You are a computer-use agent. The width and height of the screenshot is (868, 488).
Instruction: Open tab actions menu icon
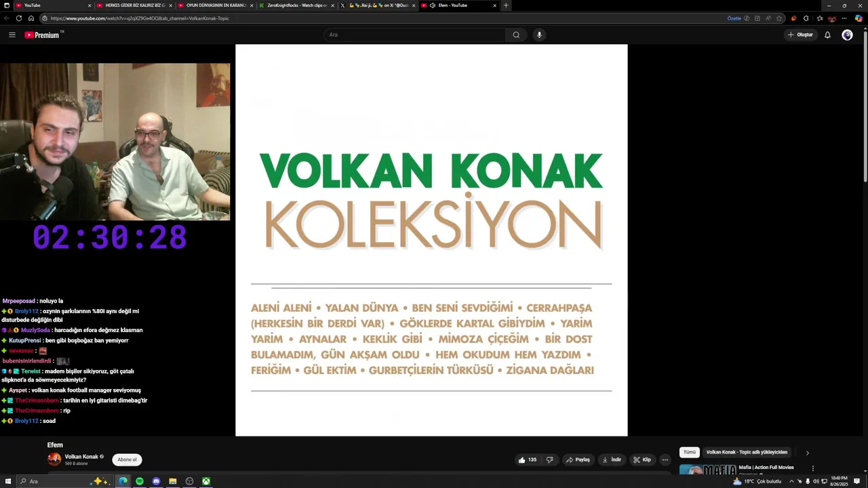coord(6,5)
